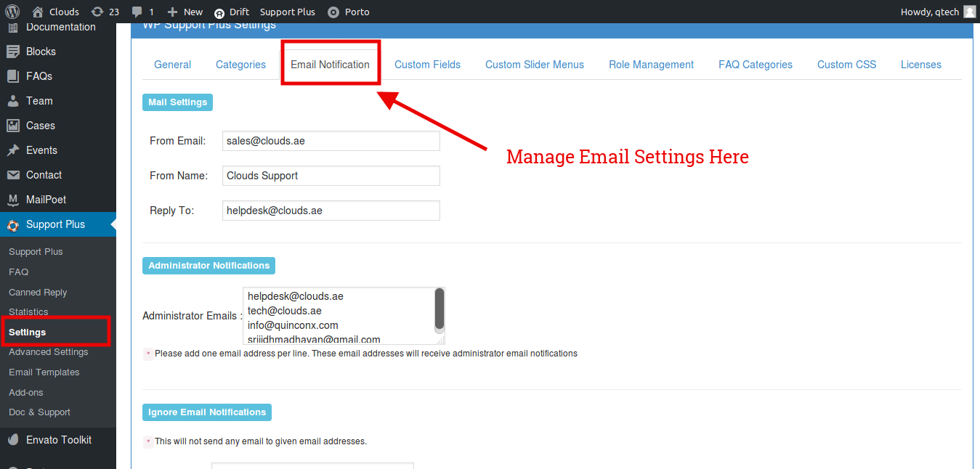
Task: Click the Events pin icon
Action: tap(13, 150)
